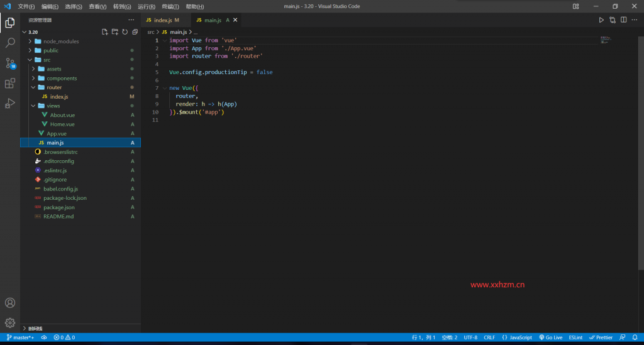644x345 pixels.
Task: Open Source Control view with 18 badge
Action: (x=10, y=63)
